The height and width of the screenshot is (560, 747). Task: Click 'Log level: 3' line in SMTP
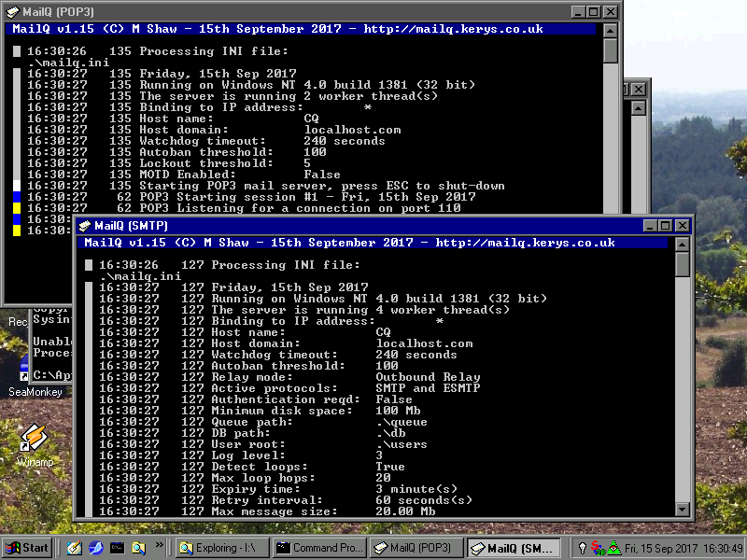(241, 455)
